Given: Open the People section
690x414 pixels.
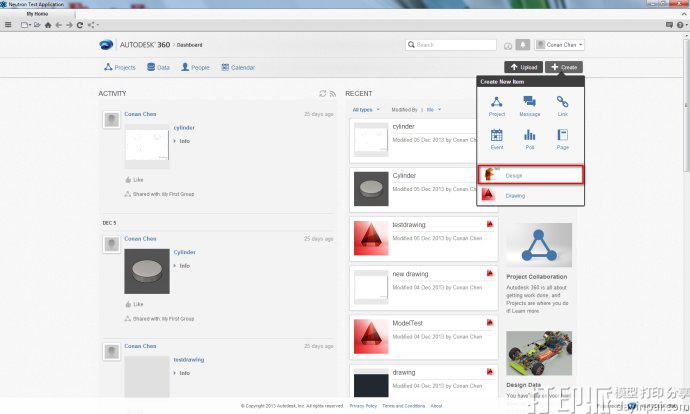Looking at the screenshot, I should pyautogui.click(x=195, y=67).
